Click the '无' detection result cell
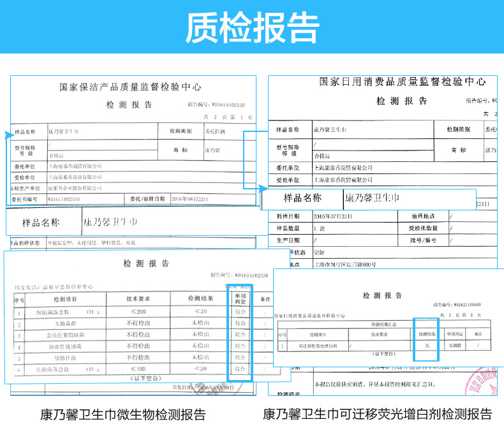The width and height of the screenshot is (504, 447). pyautogui.click(x=427, y=346)
